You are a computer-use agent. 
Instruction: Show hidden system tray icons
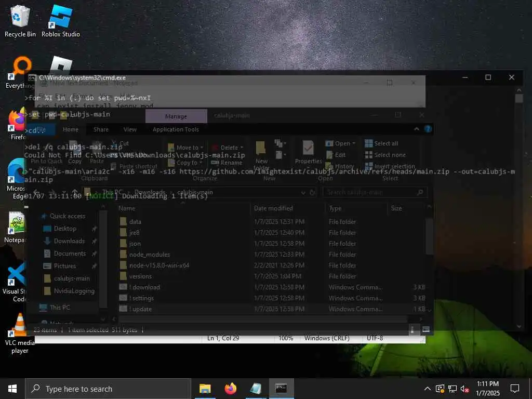(428, 389)
